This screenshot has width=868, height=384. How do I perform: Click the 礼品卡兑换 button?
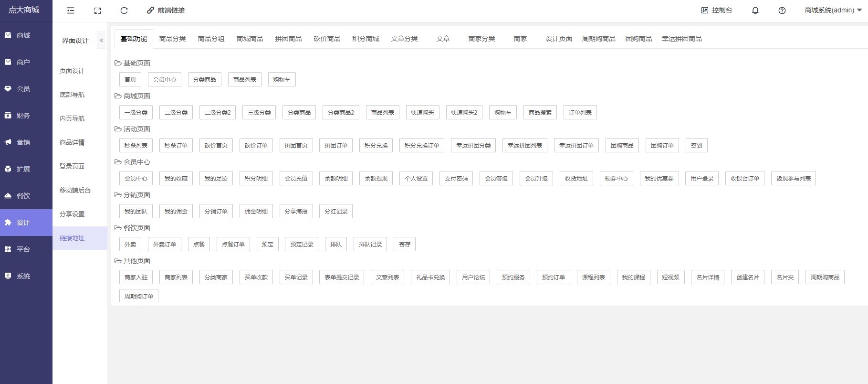[431, 277]
